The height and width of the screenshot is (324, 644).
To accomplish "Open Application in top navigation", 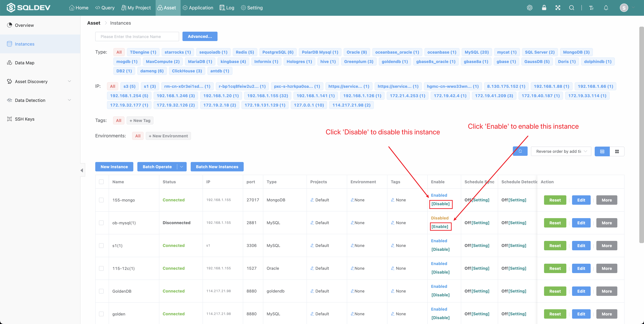I will pos(198,8).
